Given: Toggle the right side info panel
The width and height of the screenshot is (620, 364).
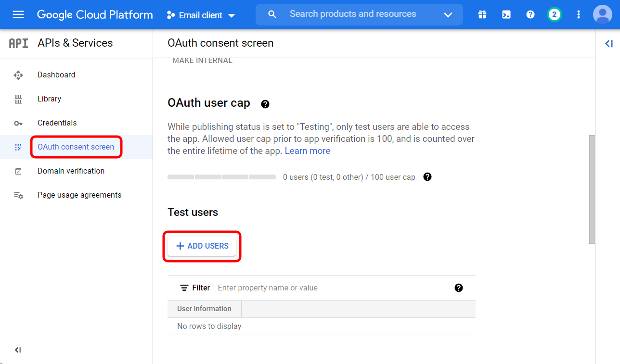Looking at the screenshot, I should tap(608, 44).
